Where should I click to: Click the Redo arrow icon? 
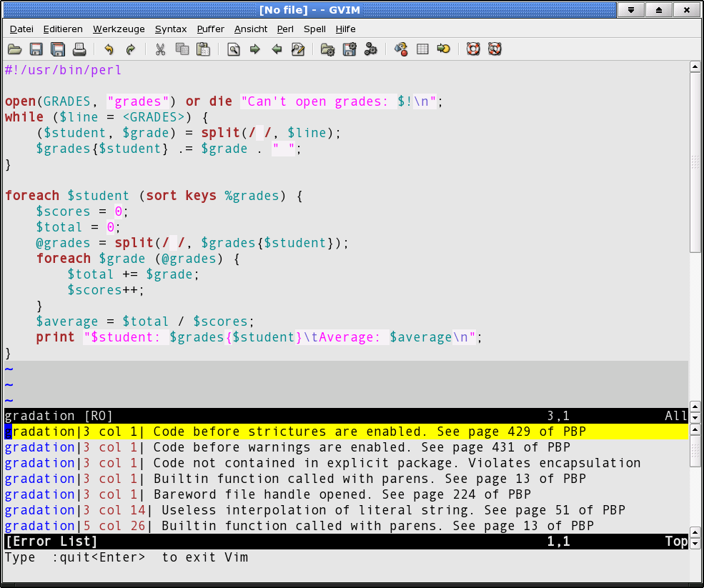(130, 49)
